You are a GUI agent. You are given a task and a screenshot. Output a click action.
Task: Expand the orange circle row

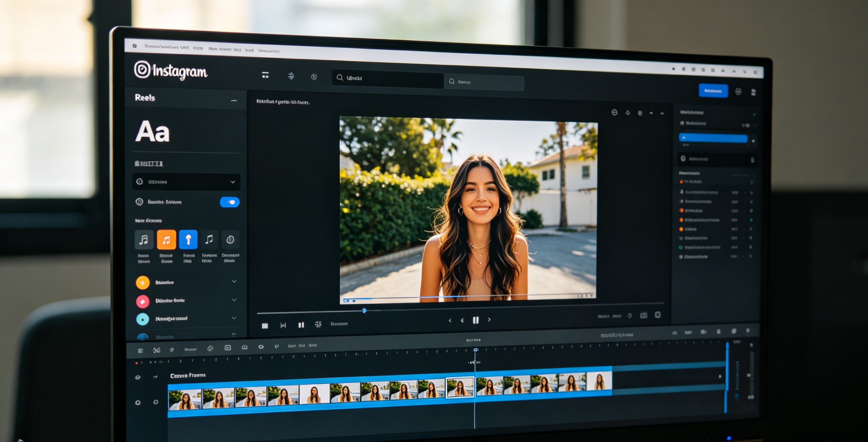(x=234, y=281)
